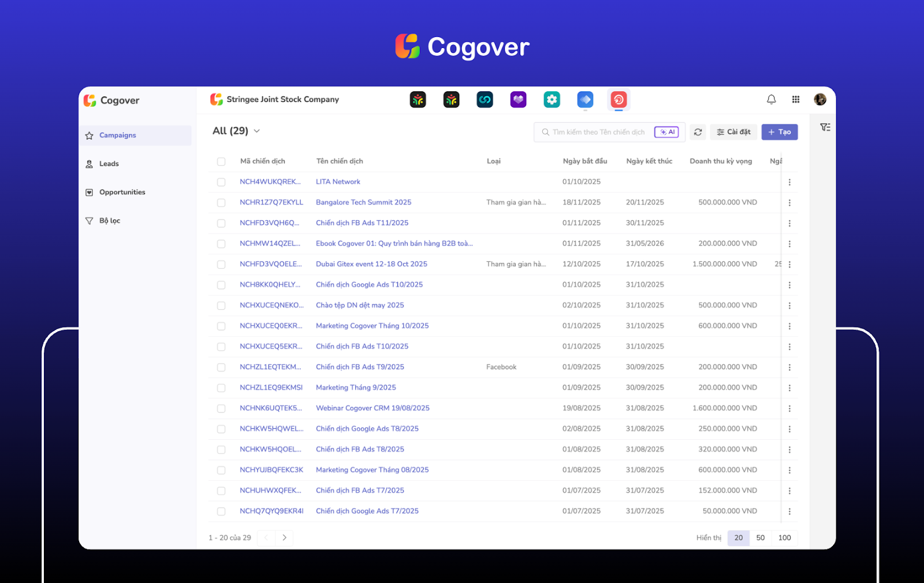Image resolution: width=924 pixels, height=583 pixels.
Task: Tick the checkbox for LITA Network row
Action: (x=221, y=182)
